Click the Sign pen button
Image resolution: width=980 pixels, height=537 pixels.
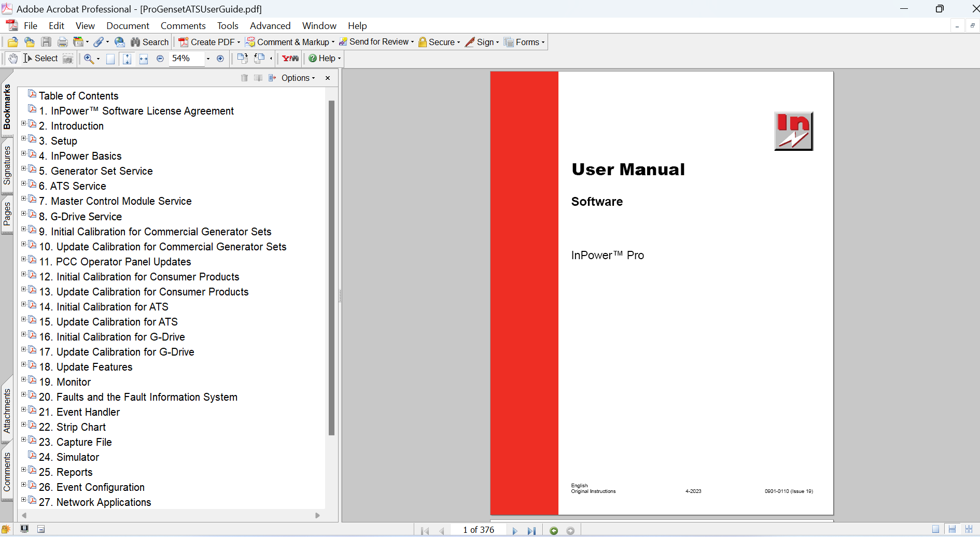pos(482,42)
